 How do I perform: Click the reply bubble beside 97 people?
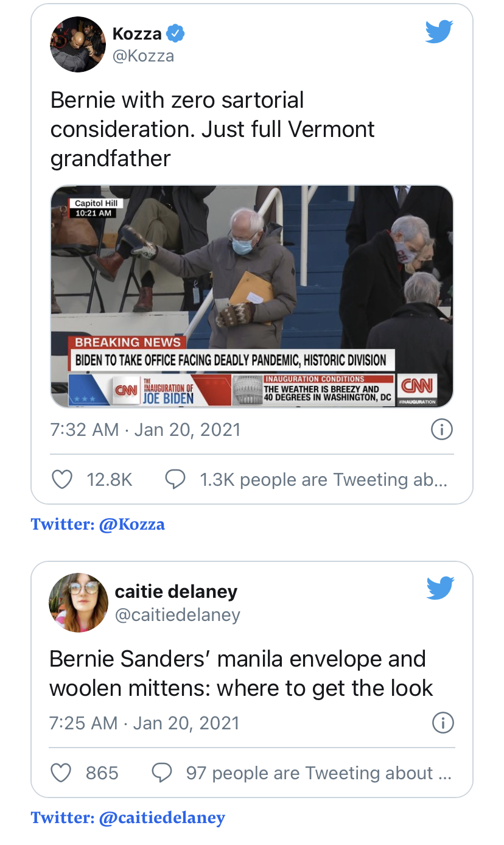[x=161, y=773]
